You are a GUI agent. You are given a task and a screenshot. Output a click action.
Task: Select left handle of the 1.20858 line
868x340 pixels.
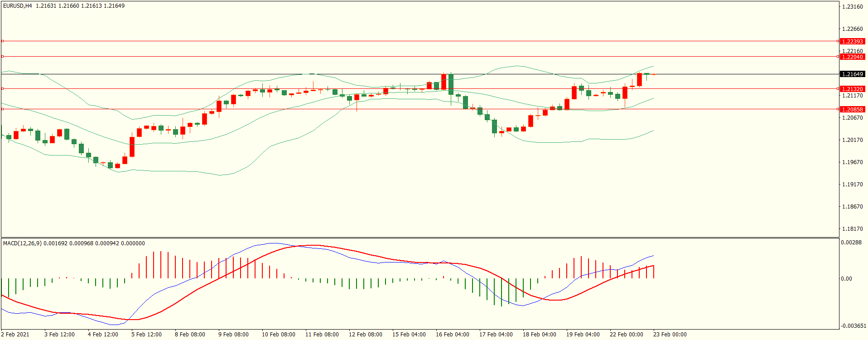[2, 109]
